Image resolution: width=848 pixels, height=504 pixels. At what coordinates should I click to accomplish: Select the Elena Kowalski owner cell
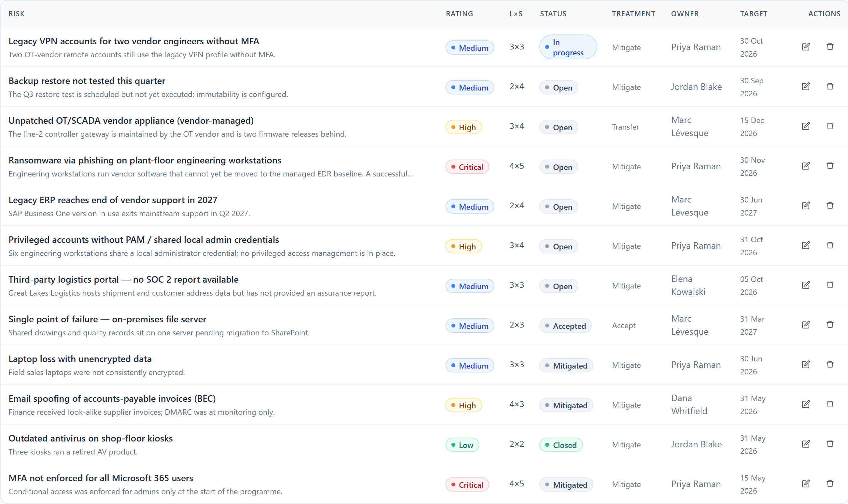(688, 285)
